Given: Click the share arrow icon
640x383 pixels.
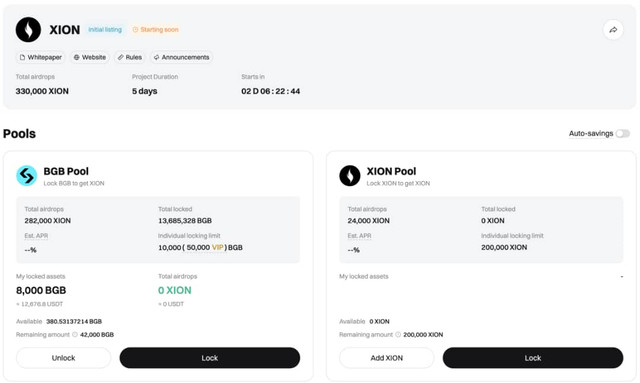Looking at the screenshot, I should coord(613,30).
